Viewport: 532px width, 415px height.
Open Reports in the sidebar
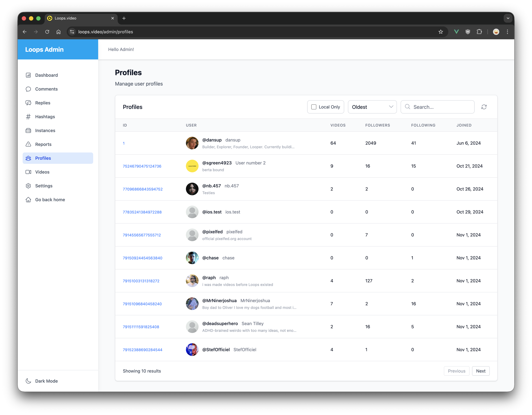[43, 145]
